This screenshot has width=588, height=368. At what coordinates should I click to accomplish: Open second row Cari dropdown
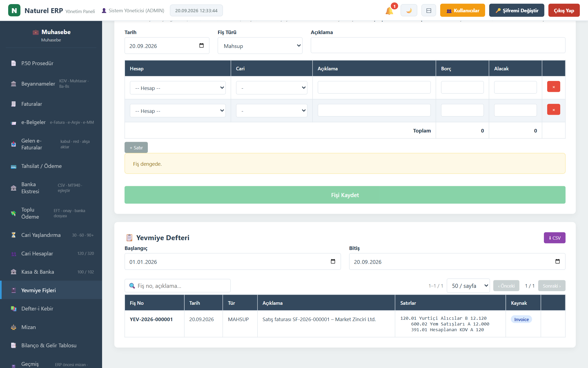tap(272, 111)
